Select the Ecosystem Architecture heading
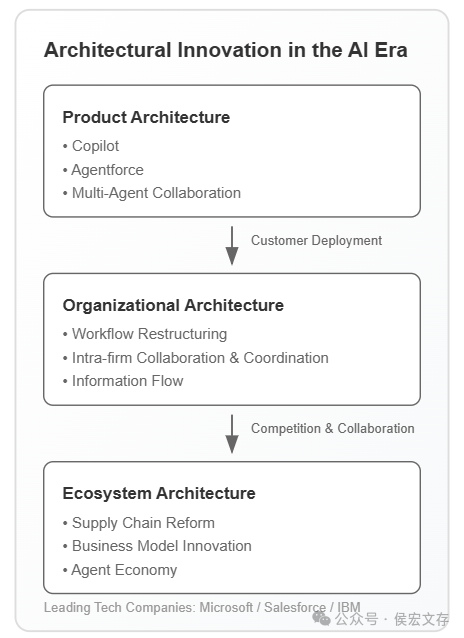Screen dimensions: 464x638 pos(159,493)
